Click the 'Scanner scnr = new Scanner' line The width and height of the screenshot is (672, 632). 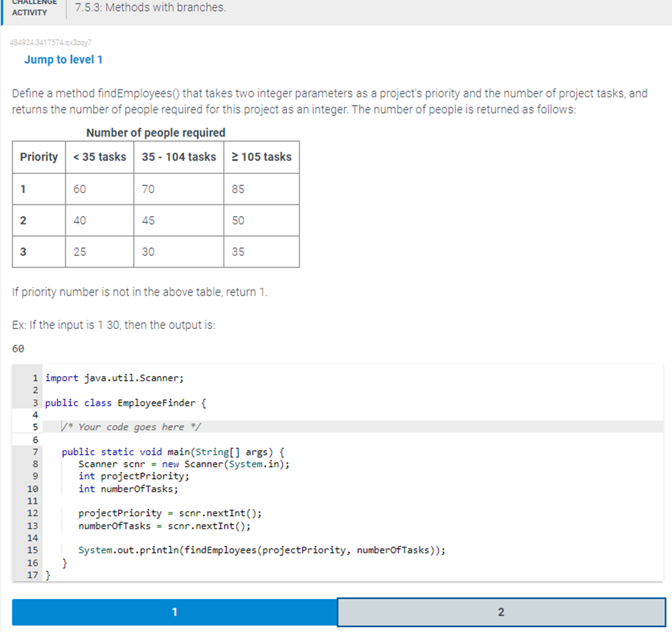tap(184, 464)
